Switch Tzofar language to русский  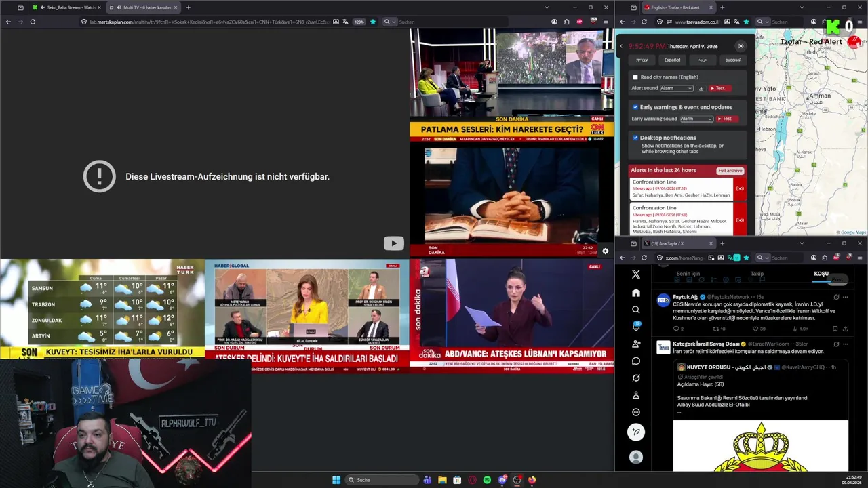pyautogui.click(x=733, y=60)
